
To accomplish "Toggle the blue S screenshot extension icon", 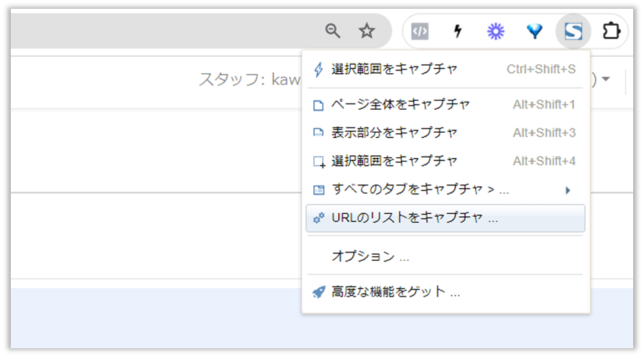I will (573, 31).
